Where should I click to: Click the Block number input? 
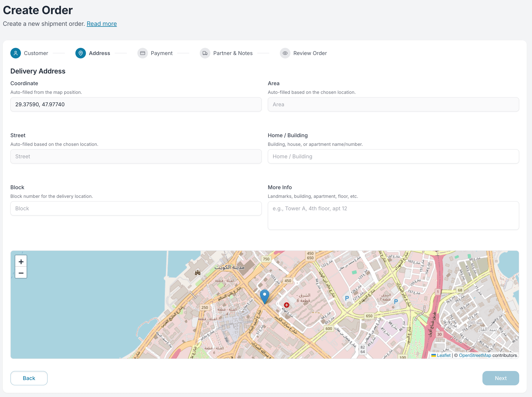tap(136, 208)
